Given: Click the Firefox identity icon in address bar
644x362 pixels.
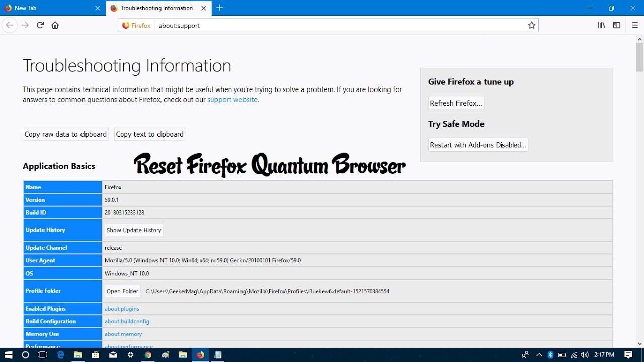Looking at the screenshot, I should 136,25.
